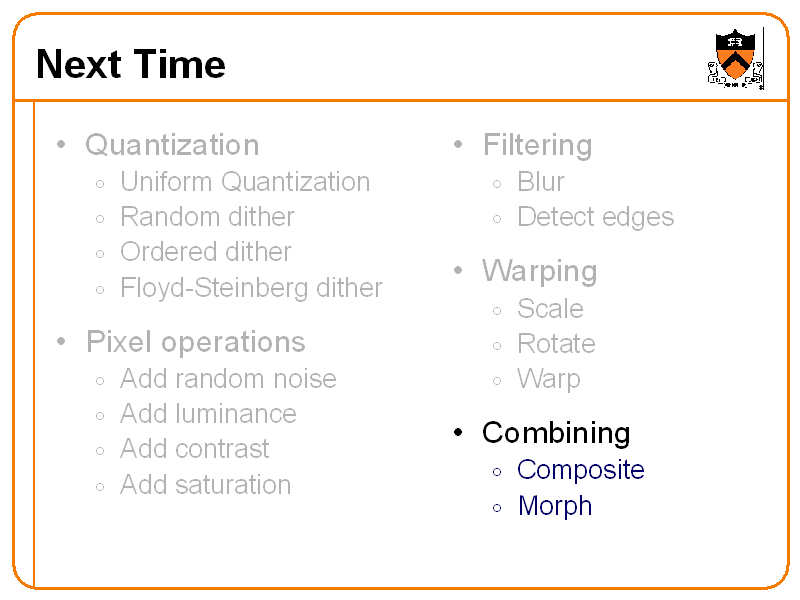The width and height of the screenshot is (800, 600).
Task: Click the highlighted Combining heading
Action: (x=556, y=433)
